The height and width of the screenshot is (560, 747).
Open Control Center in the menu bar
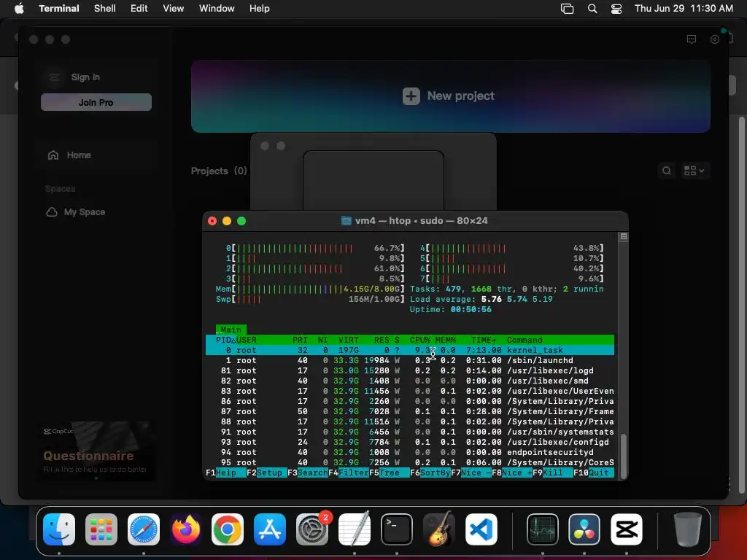pyautogui.click(x=616, y=9)
